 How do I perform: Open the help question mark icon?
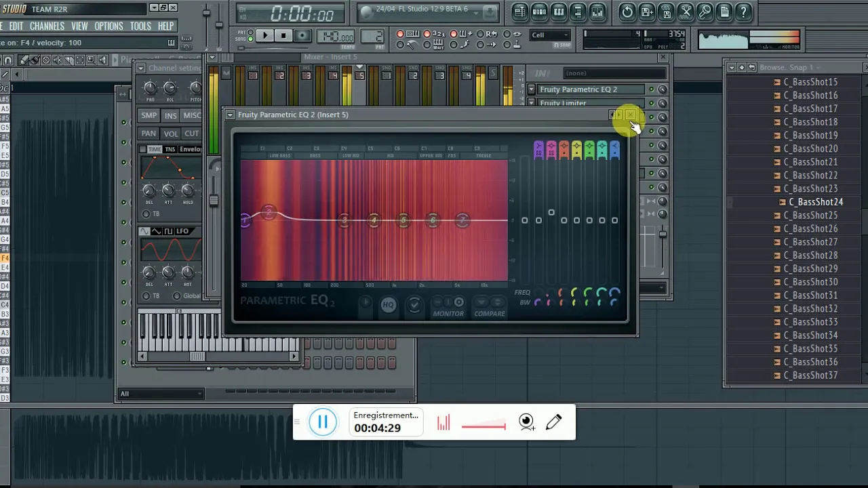[x=744, y=12]
